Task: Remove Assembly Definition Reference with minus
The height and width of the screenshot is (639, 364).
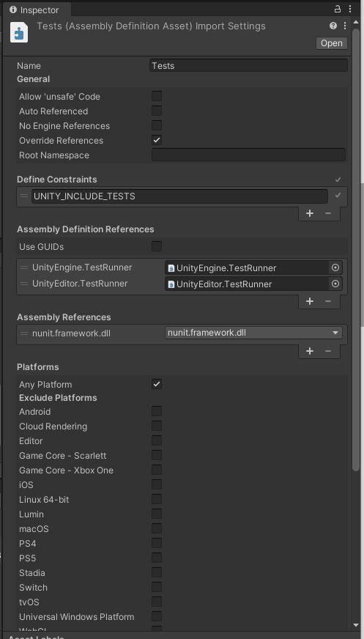Action: [328, 301]
